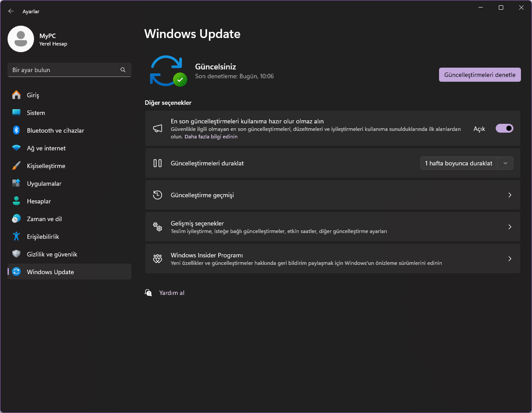Screen dimensions: 532x413
Task: Select the Uygulamalar category
Action: click(x=69, y=184)
